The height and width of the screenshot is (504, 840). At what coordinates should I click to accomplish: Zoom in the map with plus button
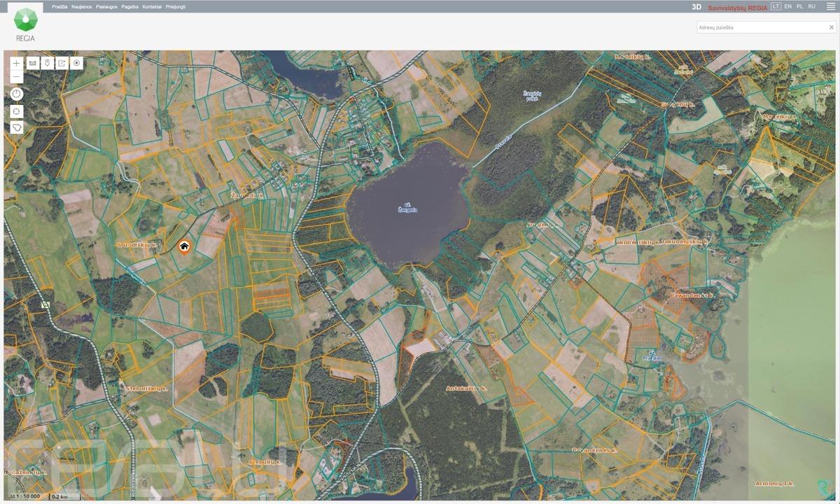(x=17, y=63)
